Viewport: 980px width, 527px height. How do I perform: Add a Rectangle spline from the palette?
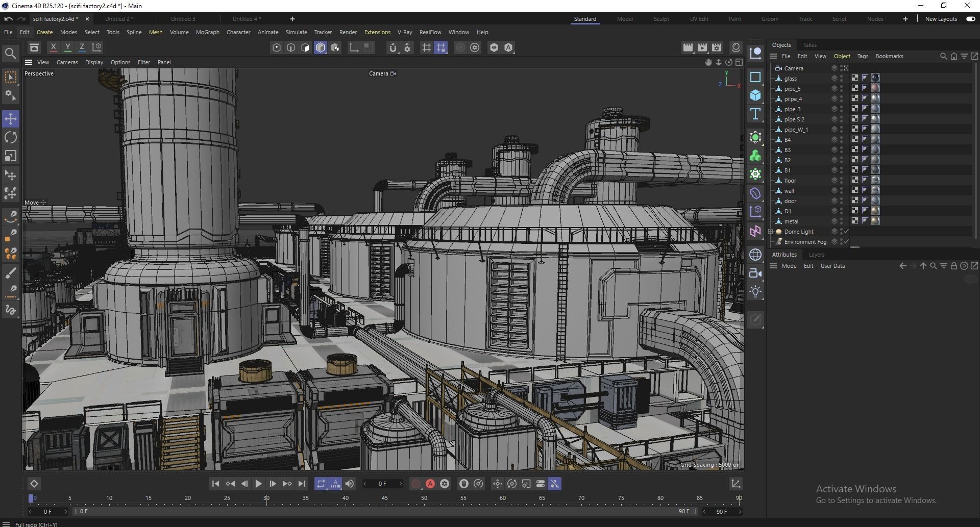[755, 77]
